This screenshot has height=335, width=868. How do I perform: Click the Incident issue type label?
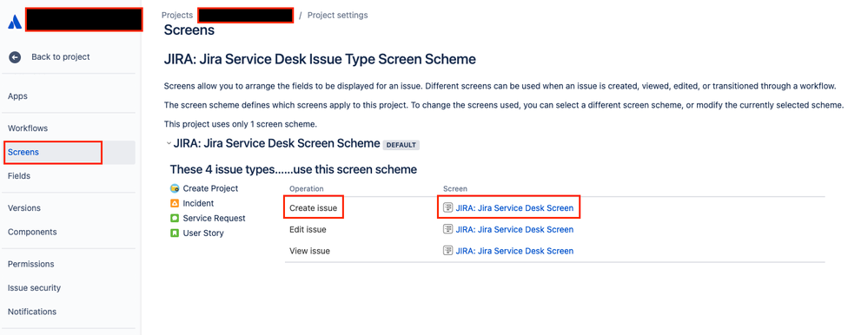coord(198,203)
